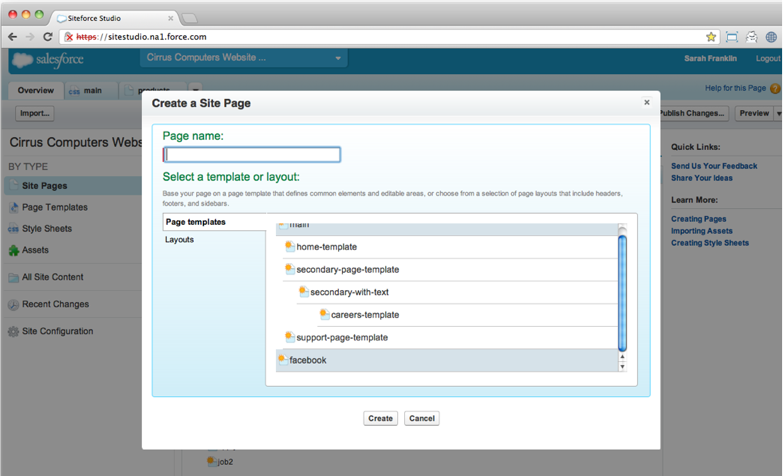Click the printer-like extension icon in browser toolbar
Image resolution: width=783 pixels, height=476 pixels.
point(752,36)
